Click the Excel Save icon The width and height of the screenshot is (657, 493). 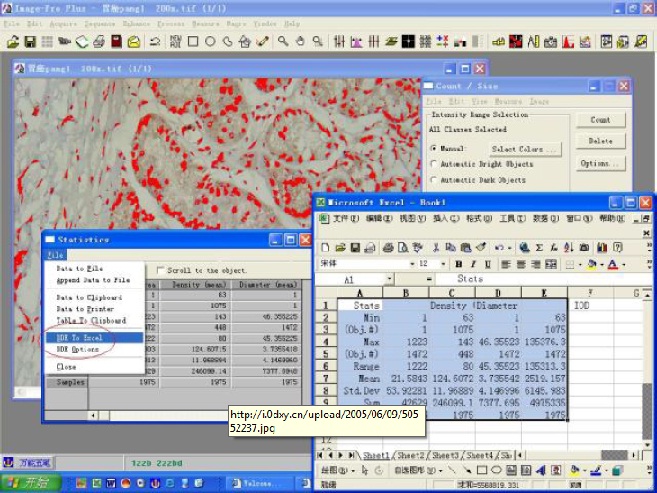click(x=355, y=247)
